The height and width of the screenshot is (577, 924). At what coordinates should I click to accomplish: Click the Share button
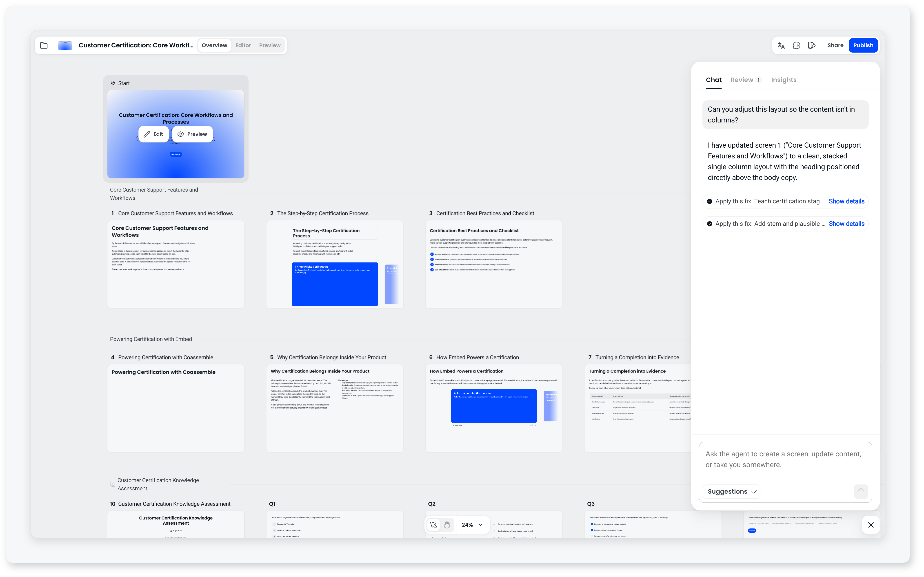(x=835, y=45)
